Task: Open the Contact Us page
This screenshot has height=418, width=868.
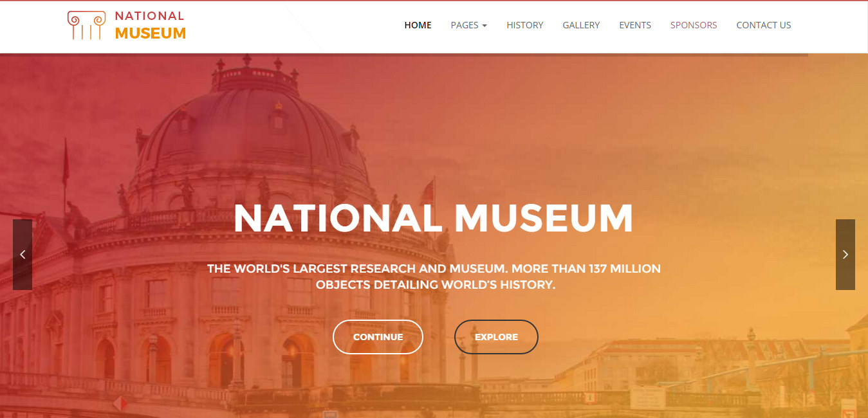Action: coord(764,25)
